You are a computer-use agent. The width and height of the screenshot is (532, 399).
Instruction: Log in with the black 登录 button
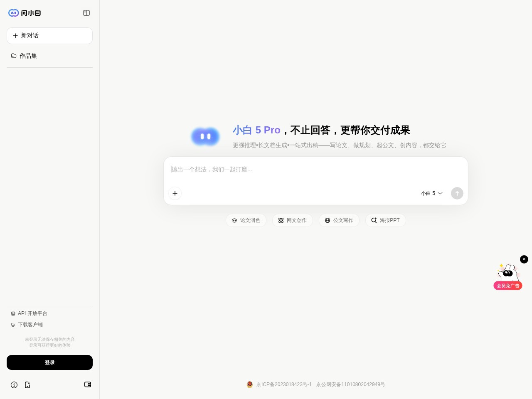[49, 362]
